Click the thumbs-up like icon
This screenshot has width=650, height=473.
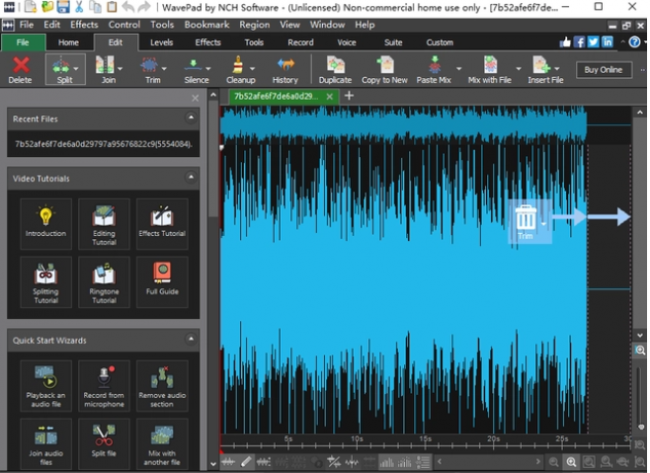pyautogui.click(x=565, y=42)
